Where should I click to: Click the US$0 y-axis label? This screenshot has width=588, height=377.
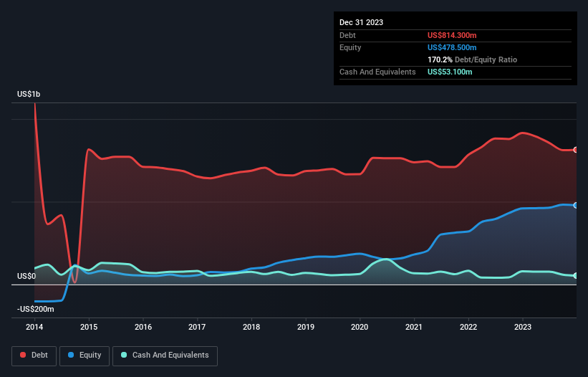[26, 277]
